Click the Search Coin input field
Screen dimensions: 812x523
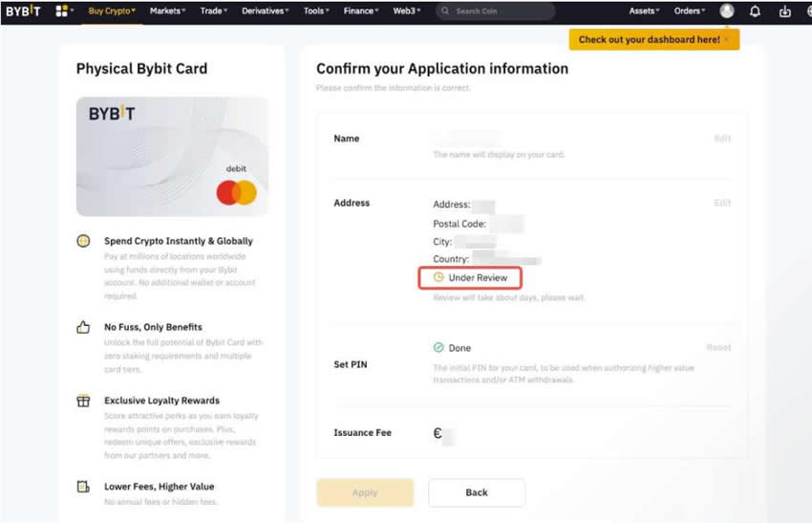(497, 11)
